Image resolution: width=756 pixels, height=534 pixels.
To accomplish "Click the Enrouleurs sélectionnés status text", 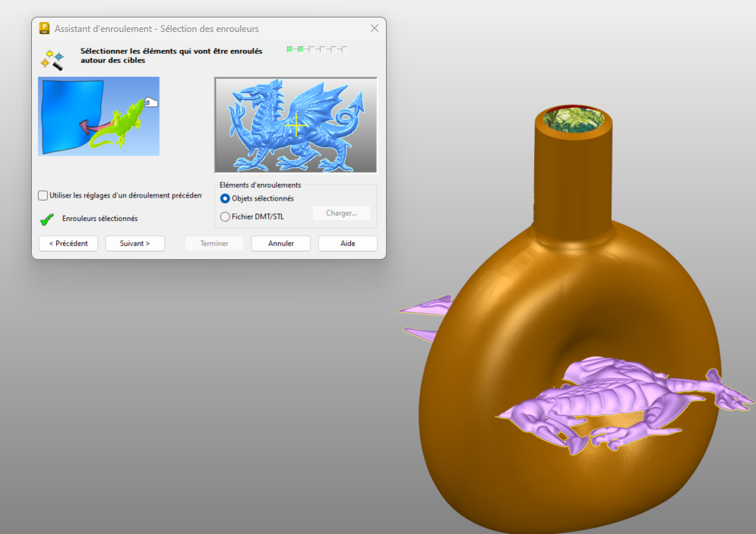I will tap(100, 218).
